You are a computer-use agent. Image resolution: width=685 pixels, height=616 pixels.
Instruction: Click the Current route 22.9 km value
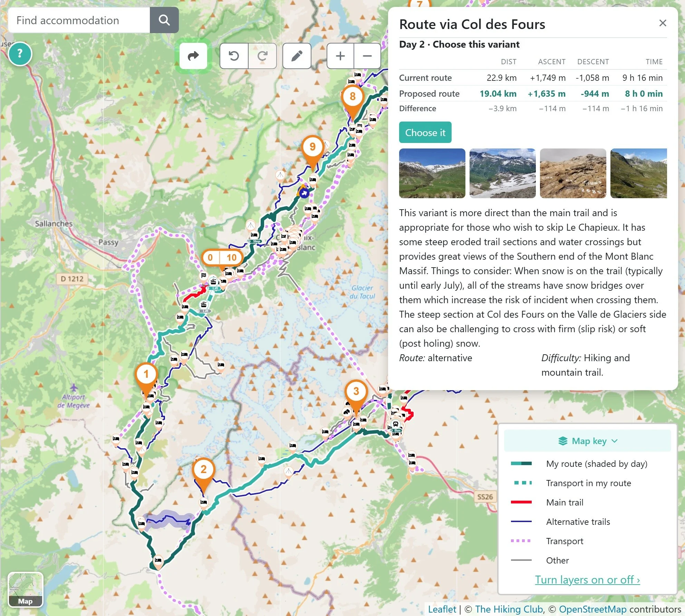point(502,78)
